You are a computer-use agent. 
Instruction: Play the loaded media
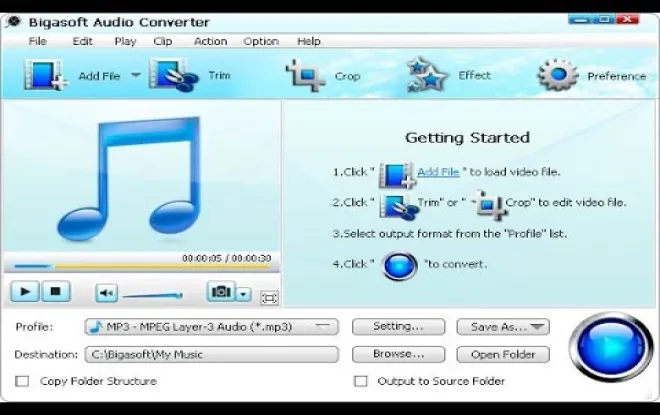point(25,291)
